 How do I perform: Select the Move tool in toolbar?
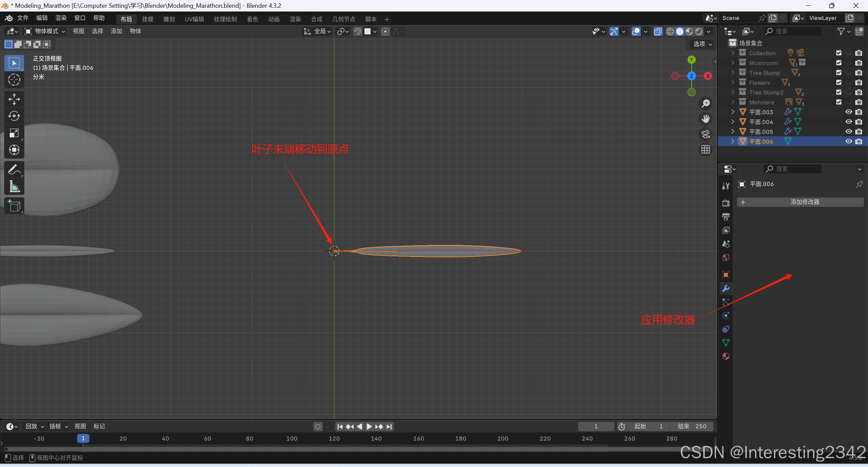coord(14,99)
